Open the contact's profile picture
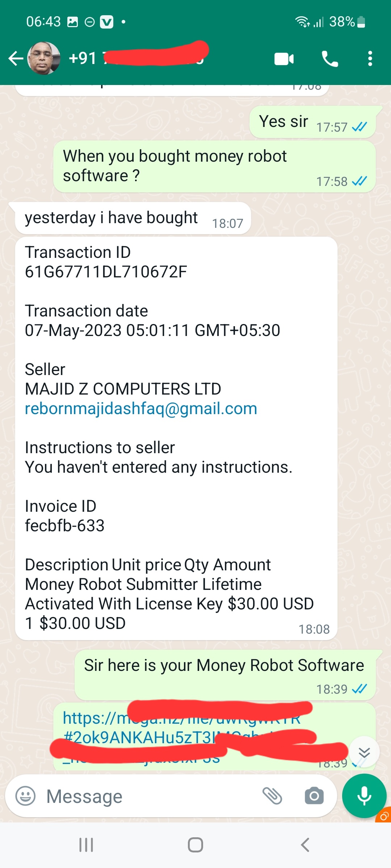The height and width of the screenshot is (868, 391). click(x=44, y=58)
